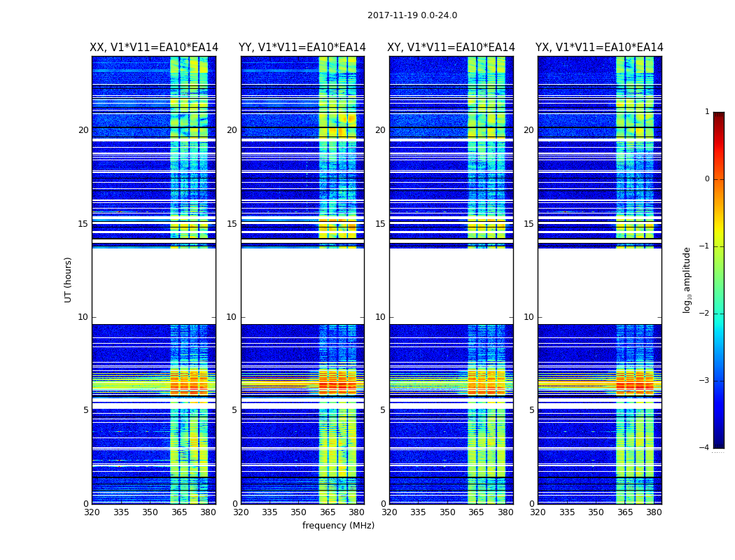Image resolution: width=735 pixels, height=560 pixels.
Task: Click the YX panel title
Action: click(599, 48)
